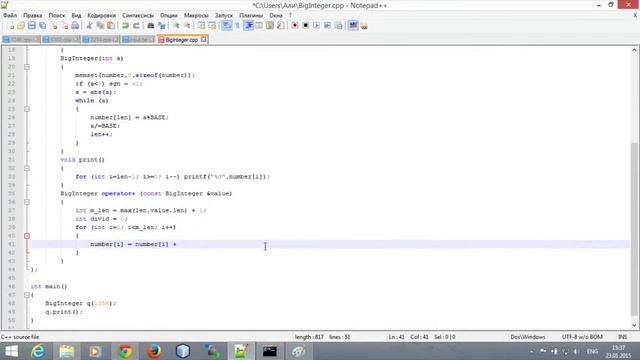
Task: Start macro recording with the red dot
Action: pyautogui.click(x=294, y=26)
